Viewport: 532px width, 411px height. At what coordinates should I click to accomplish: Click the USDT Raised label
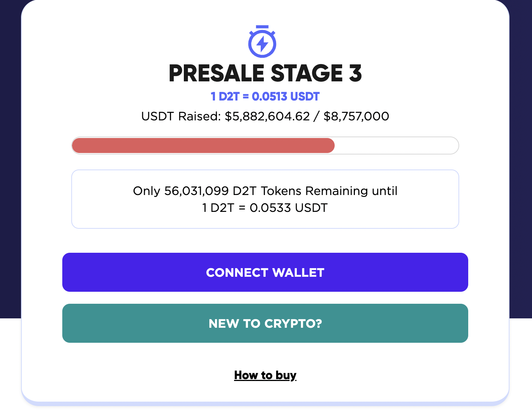pos(181,116)
